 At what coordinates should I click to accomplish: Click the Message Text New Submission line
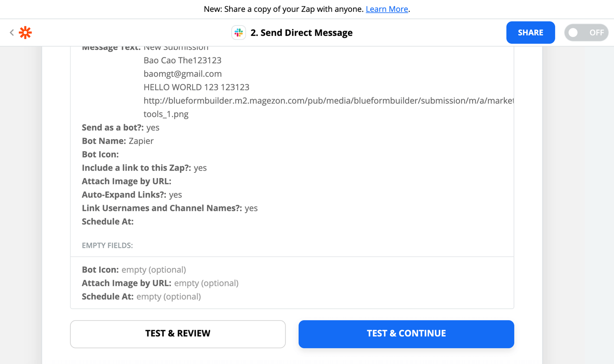145,46
